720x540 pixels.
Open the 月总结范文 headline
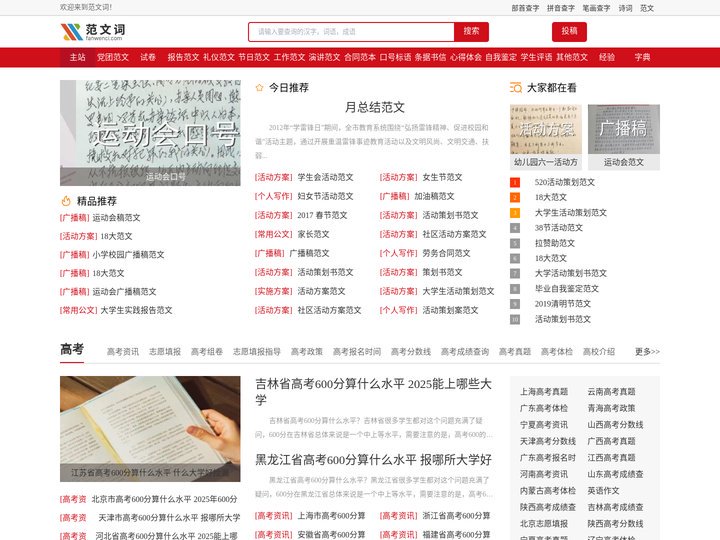click(375, 107)
